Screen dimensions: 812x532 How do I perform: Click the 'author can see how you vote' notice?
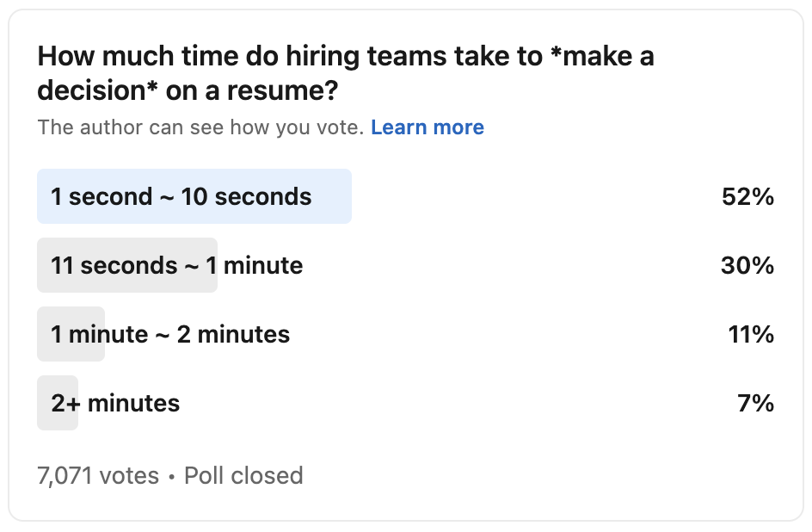(x=201, y=127)
